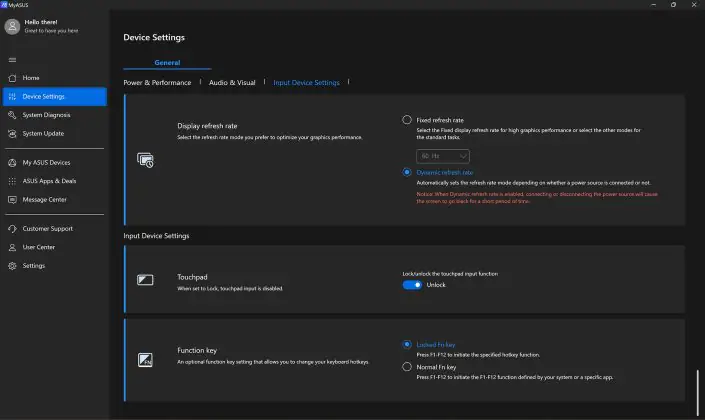Open ASUS Apps & Deals page
Viewport: 705px width, 420px height.
click(x=55, y=181)
